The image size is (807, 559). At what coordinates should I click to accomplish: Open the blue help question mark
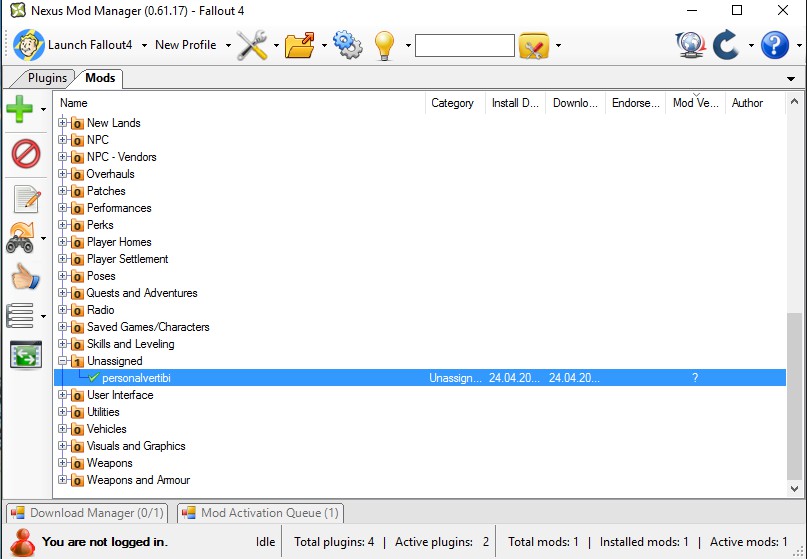pyautogui.click(x=775, y=45)
